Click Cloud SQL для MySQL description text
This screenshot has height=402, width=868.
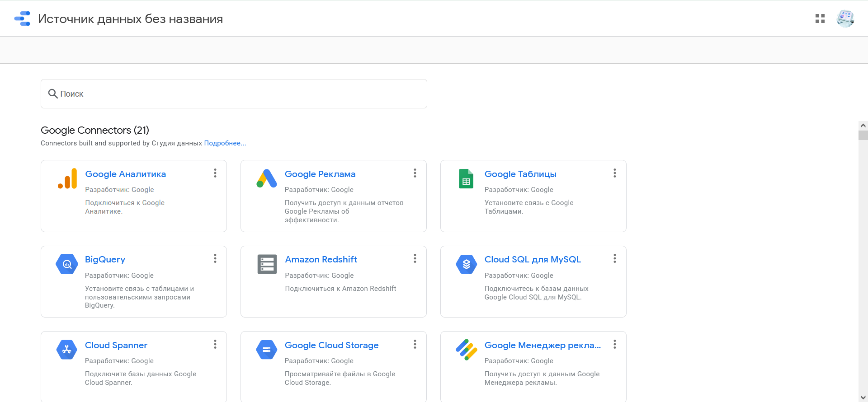(x=537, y=293)
